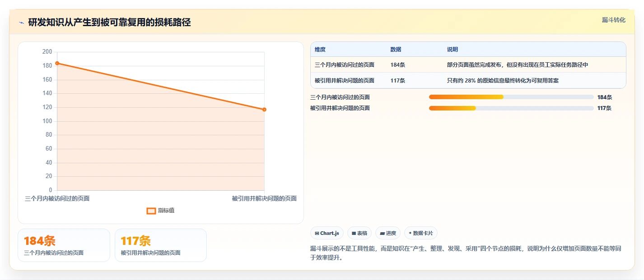Viewport: 644px width, 280px height.
Task: Click the 184条 table cell
Action: 398,65
